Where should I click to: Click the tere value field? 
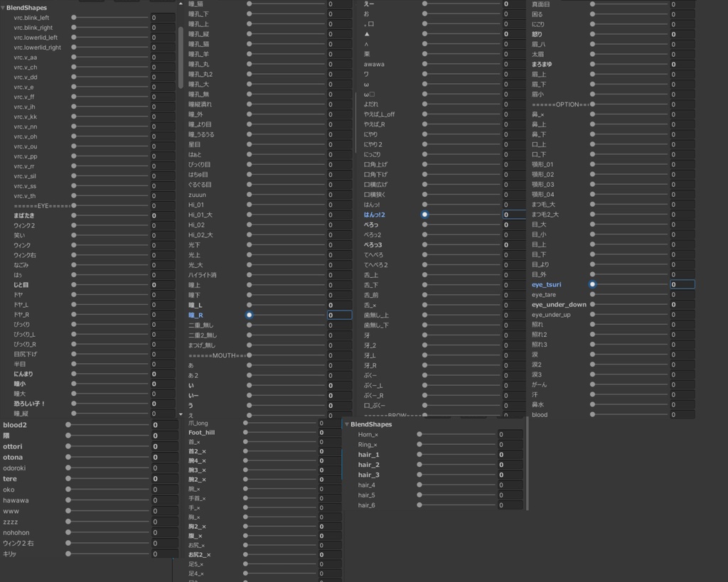[165, 478]
